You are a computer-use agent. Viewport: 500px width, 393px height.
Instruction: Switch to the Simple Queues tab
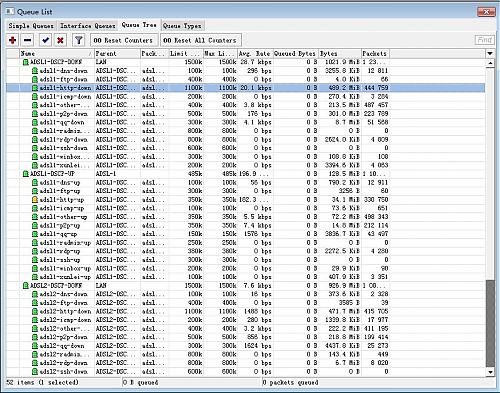pos(31,26)
